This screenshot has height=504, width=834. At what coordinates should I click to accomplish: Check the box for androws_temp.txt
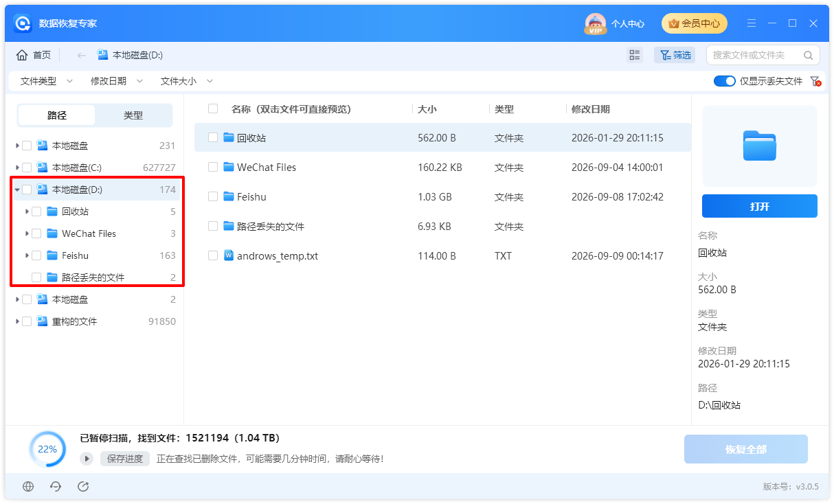pyautogui.click(x=213, y=255)
